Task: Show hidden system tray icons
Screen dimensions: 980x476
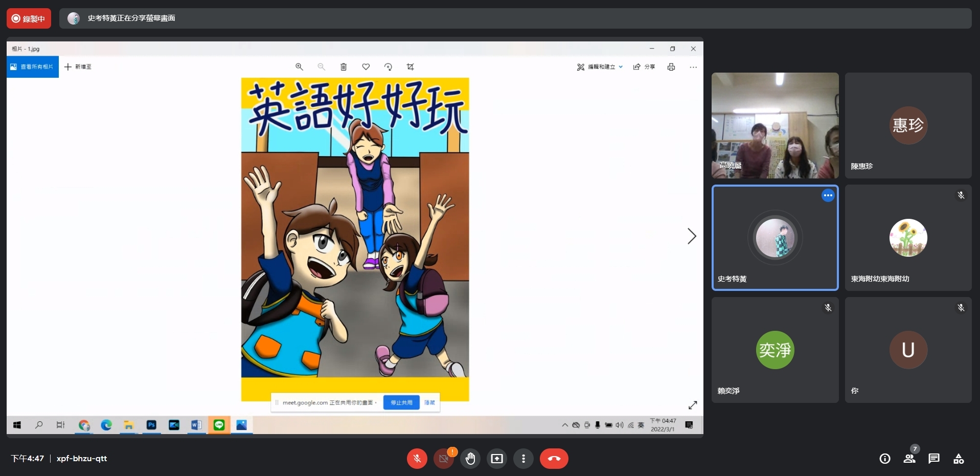Action: 565,425
